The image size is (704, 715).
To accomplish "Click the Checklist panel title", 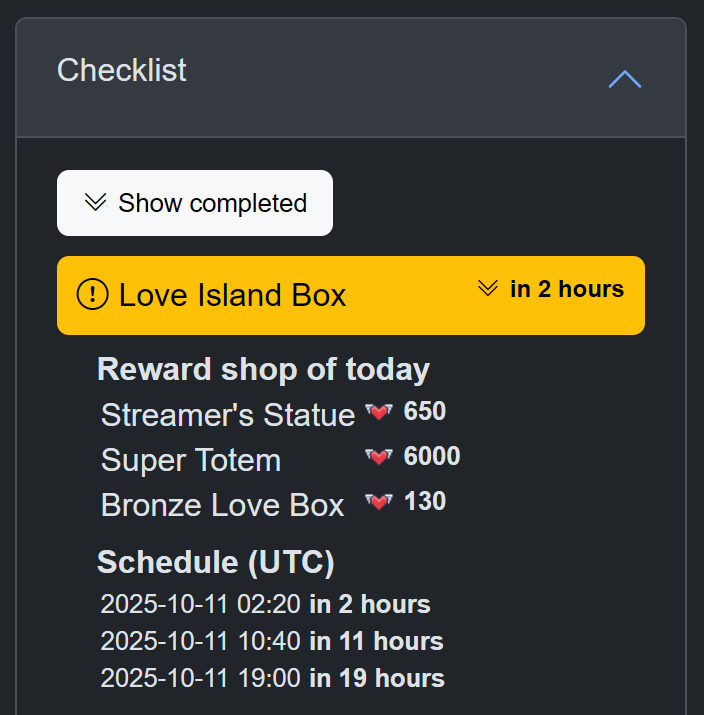I will click(122, 70).
